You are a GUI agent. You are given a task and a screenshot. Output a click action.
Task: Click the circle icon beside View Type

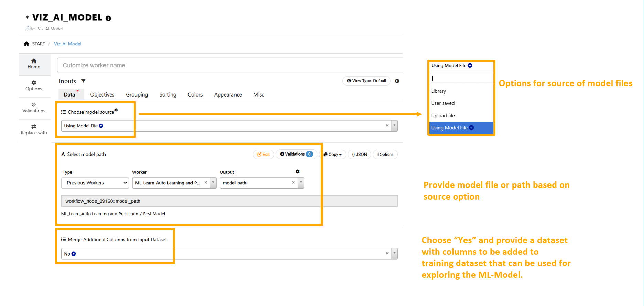pyautogui.click(x=397, y=81)
